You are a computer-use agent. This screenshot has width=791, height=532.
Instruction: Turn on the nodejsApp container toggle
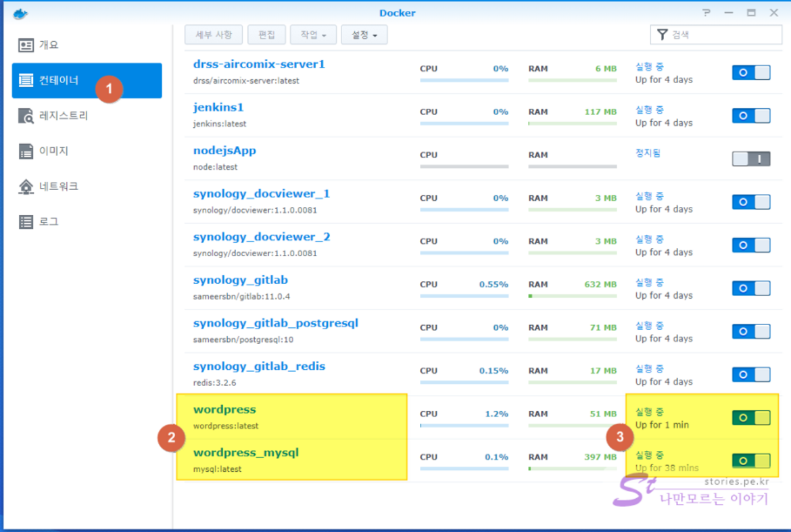point(750,159)
